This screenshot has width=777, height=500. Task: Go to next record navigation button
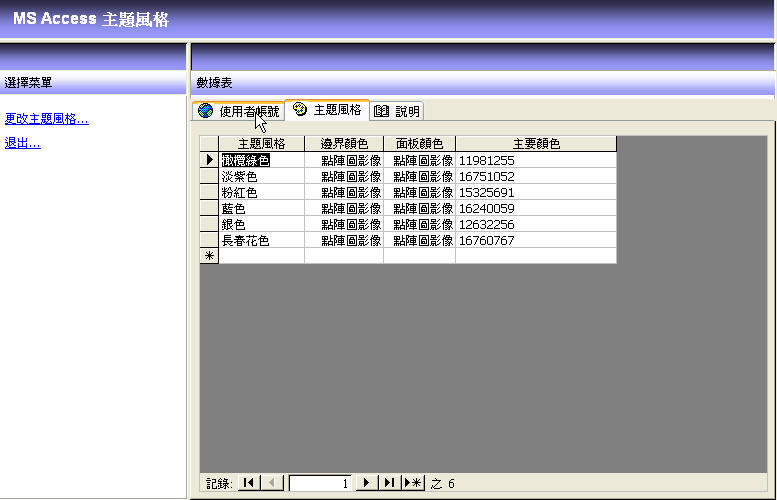[x=367, y=483]
